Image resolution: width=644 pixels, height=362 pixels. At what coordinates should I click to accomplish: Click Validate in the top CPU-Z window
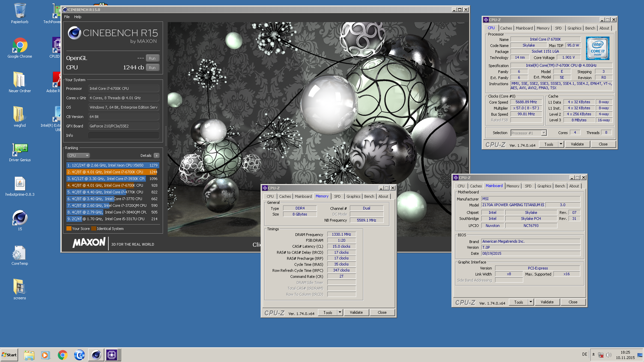[577, 144]
